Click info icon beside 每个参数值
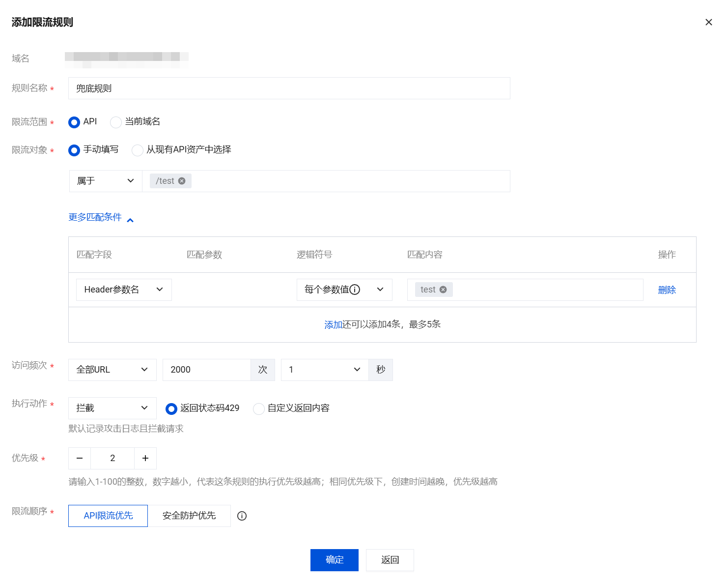Viewport: 728px width, 583px height. (x=355, y=290)
